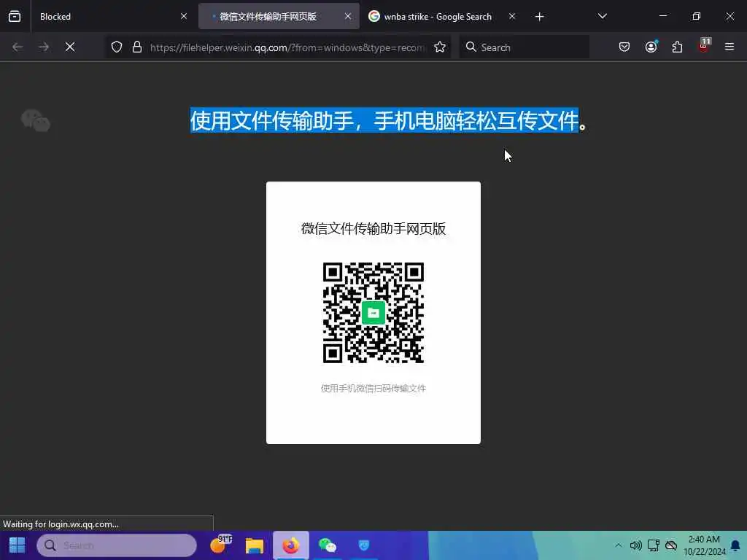
Task: Open the 91°F weather widget
Action: point(220,545)
